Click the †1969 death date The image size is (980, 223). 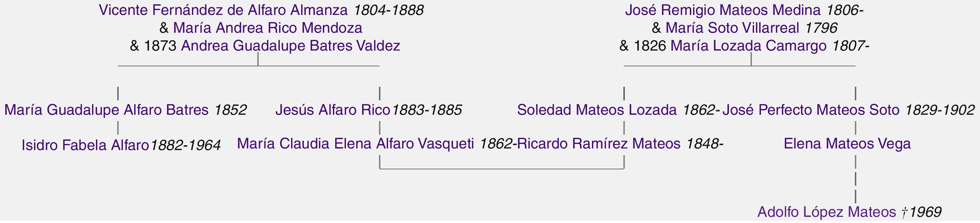(921, 212)
